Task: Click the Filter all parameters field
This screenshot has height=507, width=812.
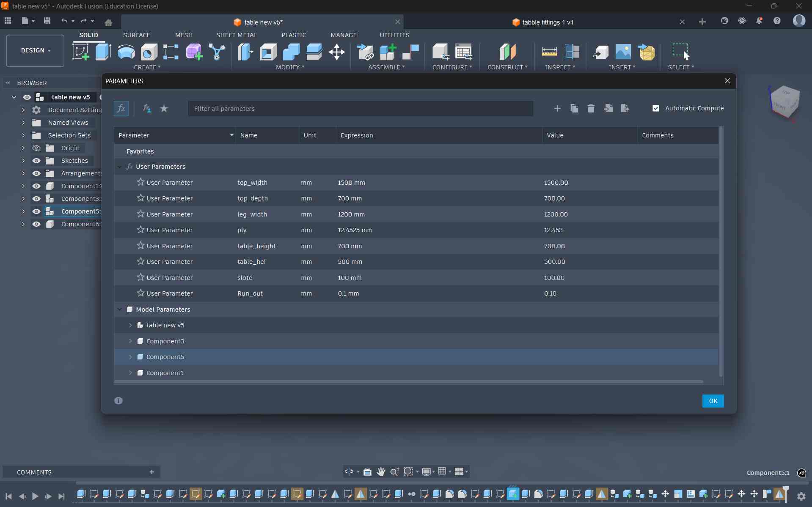Action: [x=361, y=109]
